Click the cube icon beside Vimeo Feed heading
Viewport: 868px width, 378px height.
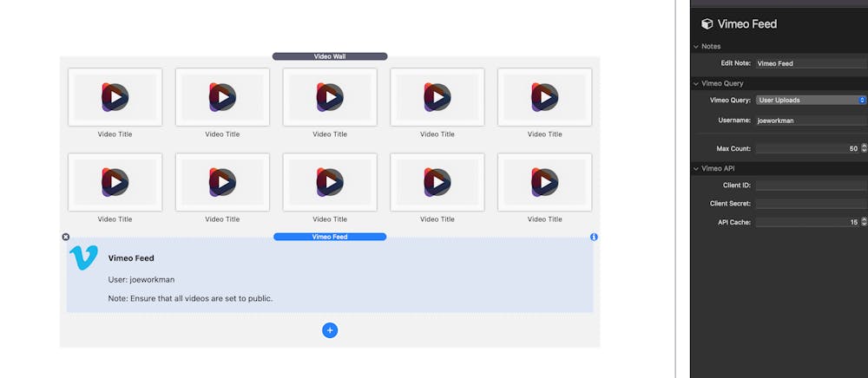click(x=707, y=23)
